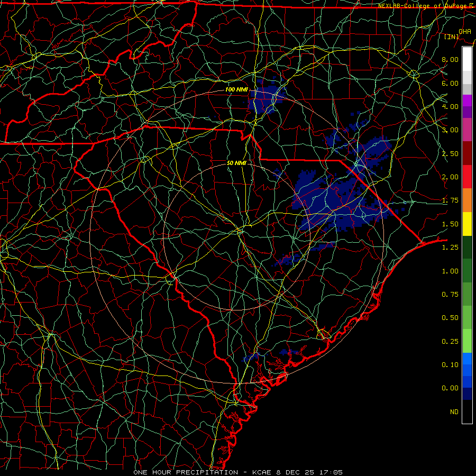This screenshot has height=476, width=476.
Task: Click the '1.00' legend value
Action: [450, 271]
